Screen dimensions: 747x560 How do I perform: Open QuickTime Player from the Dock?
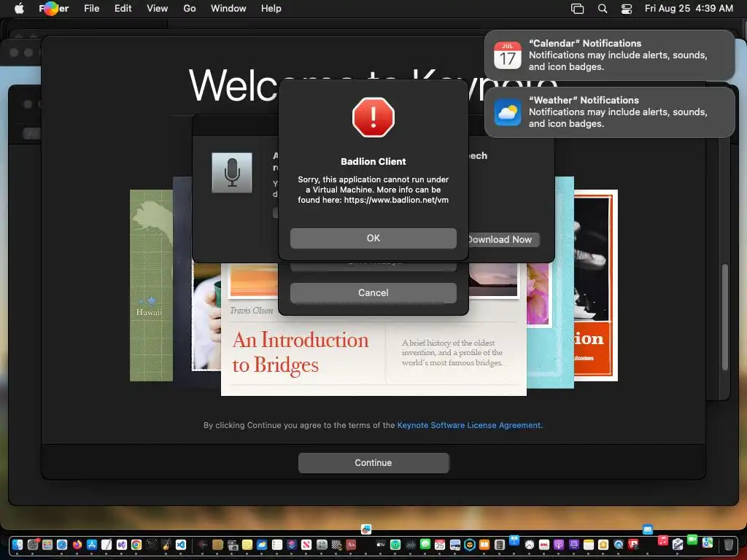tap(619, 545)
